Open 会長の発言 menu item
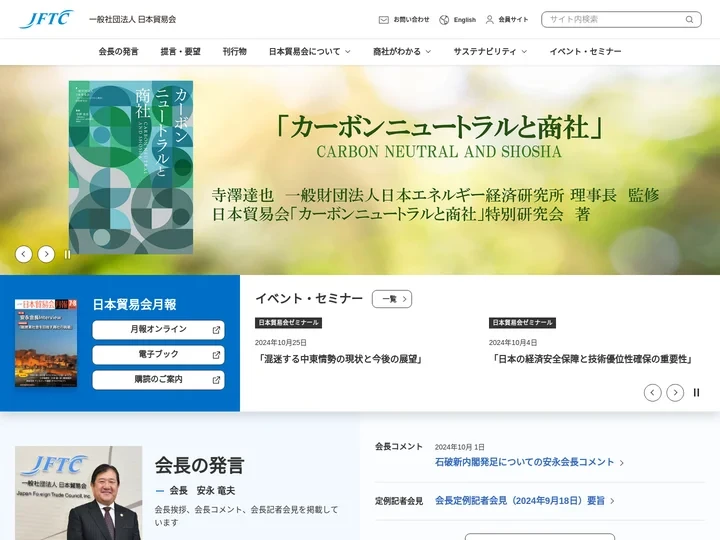Screen dimensions: 720x540 [118, 51]
